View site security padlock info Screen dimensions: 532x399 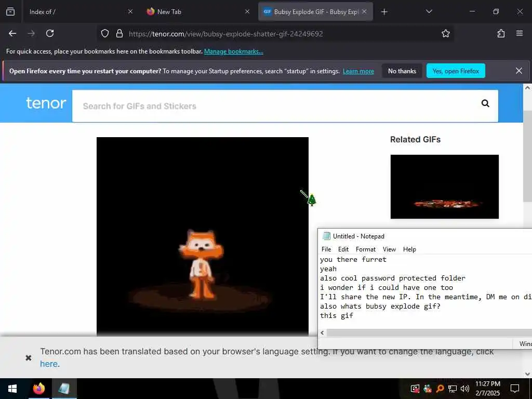click(119, 33)
